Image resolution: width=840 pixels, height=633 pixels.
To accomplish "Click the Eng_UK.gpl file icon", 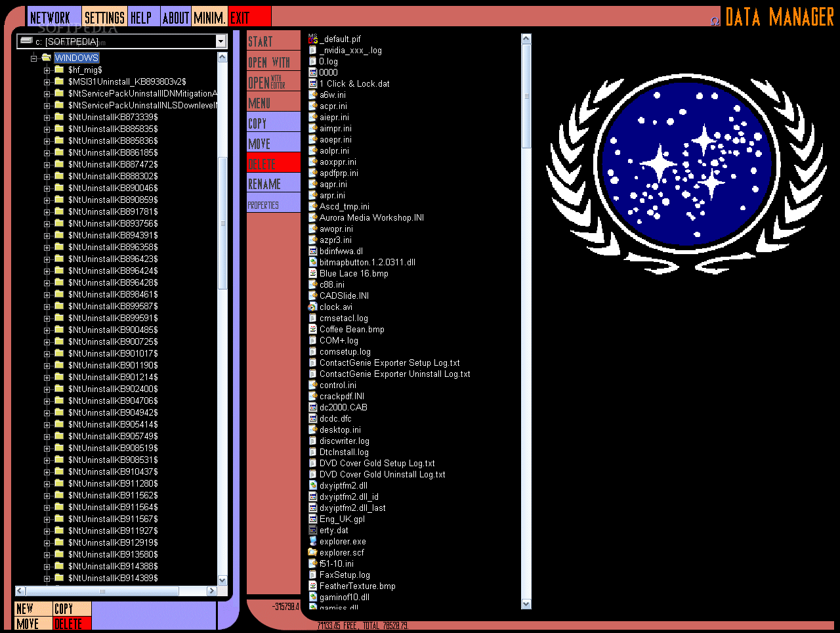I will pyautogui.click(x=313, y=519).
